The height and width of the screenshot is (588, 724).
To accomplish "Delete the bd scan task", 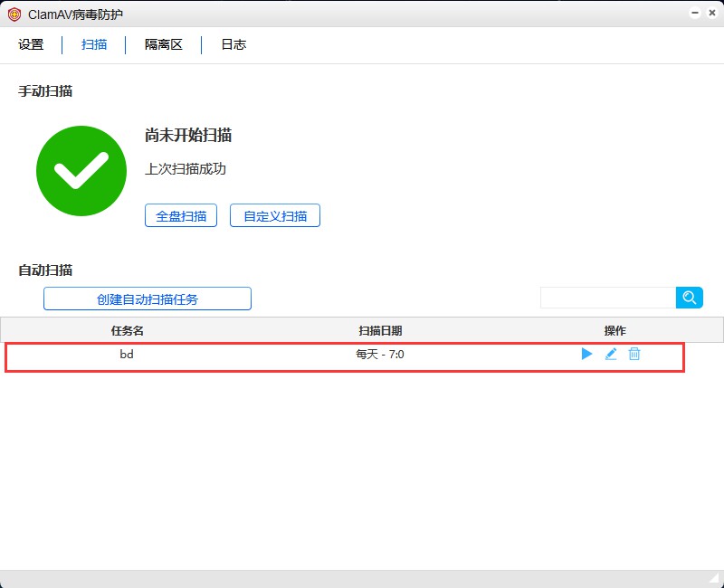I will (634, 355).
